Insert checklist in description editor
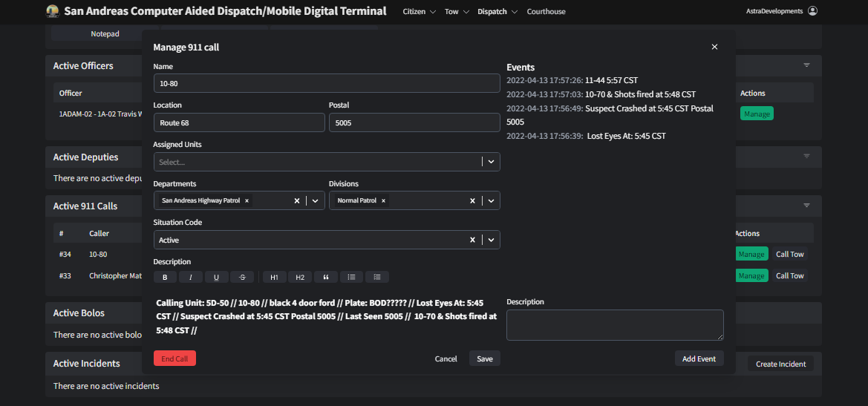This screenshot has width=868, height=406. coord(377,277)
